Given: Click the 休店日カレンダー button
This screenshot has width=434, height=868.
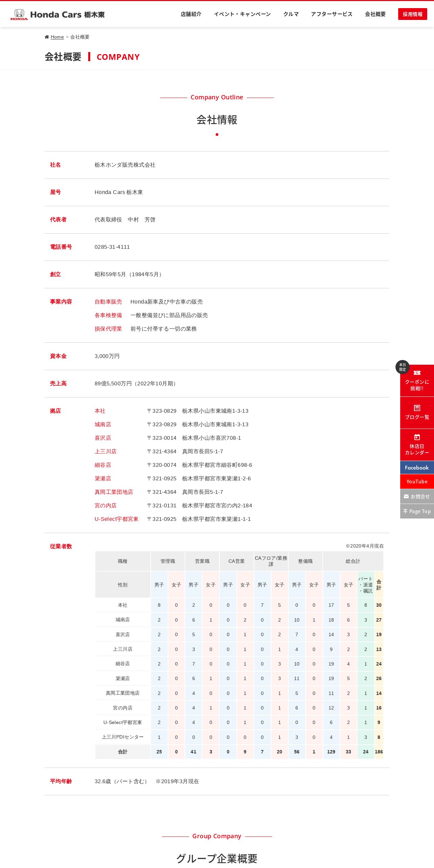Looking at the screenshot, I should pyautogui.click(x=417, y=445).
